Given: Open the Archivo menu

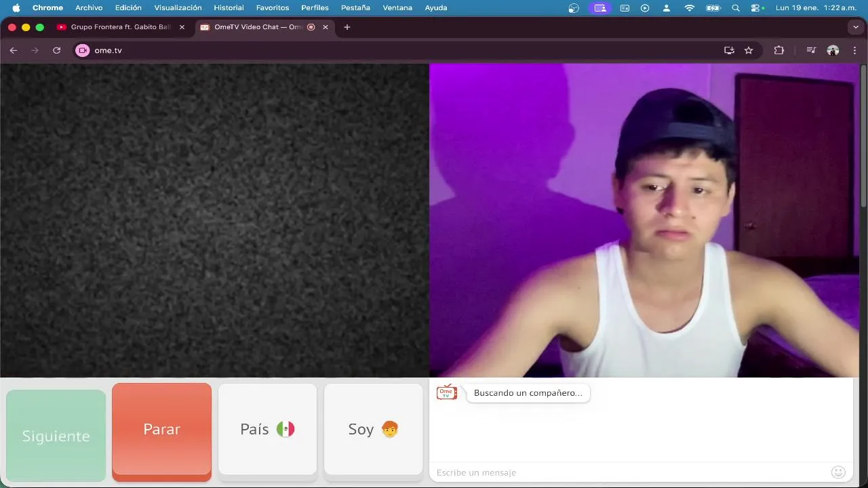Looking at the screenshot, I should (89, 7).
